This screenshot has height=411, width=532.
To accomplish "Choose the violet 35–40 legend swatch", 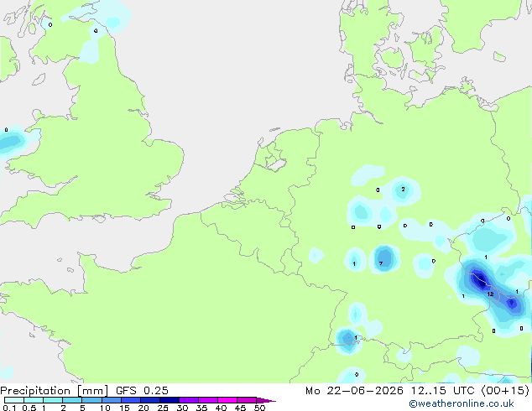I will pos(207,400).
